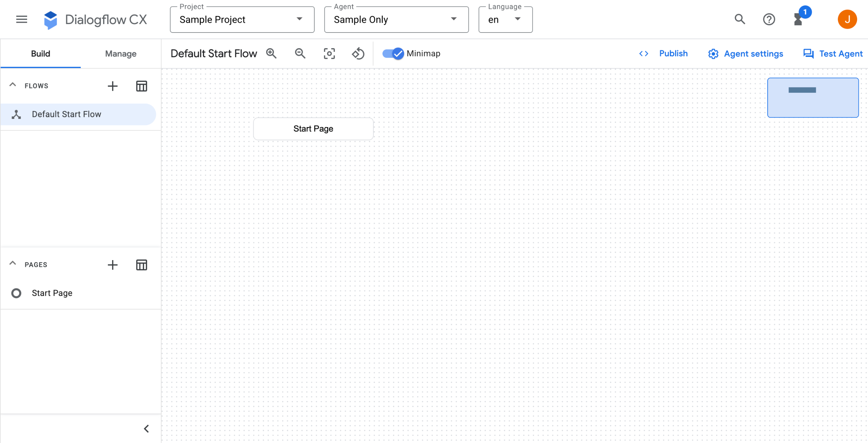This screenshot has height=443, width=868.
Task: Add a new page with plus icon
Action: 113,265
